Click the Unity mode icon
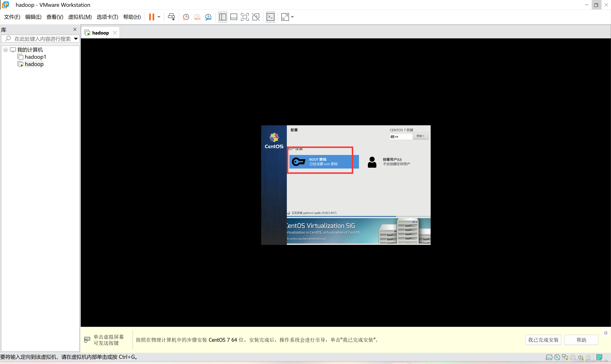This screenshot has width=611, height=364. coord(256,17)
